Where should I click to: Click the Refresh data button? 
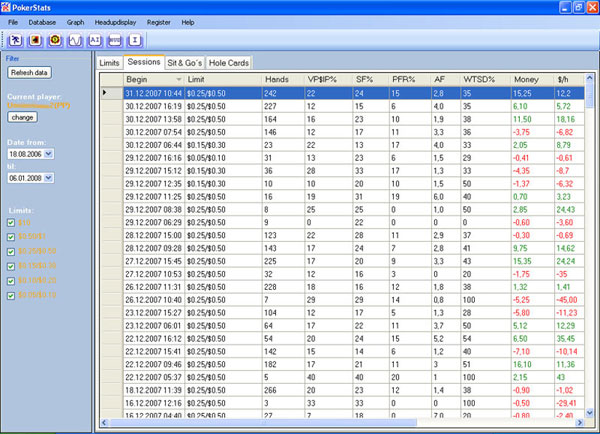click(x=29, y=72)
